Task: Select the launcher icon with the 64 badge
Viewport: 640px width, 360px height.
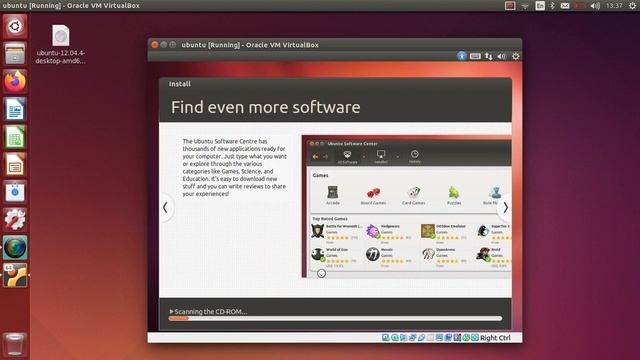Action: click(15, 275)
